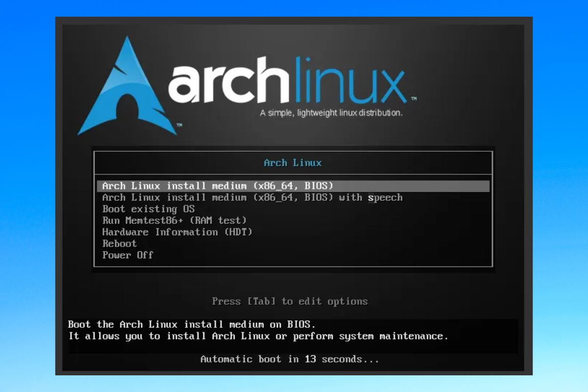Viewport: 588px width, 392px height.
Task: Click the Boot the Arch Linux install medium description
Action: click(192, 324)
